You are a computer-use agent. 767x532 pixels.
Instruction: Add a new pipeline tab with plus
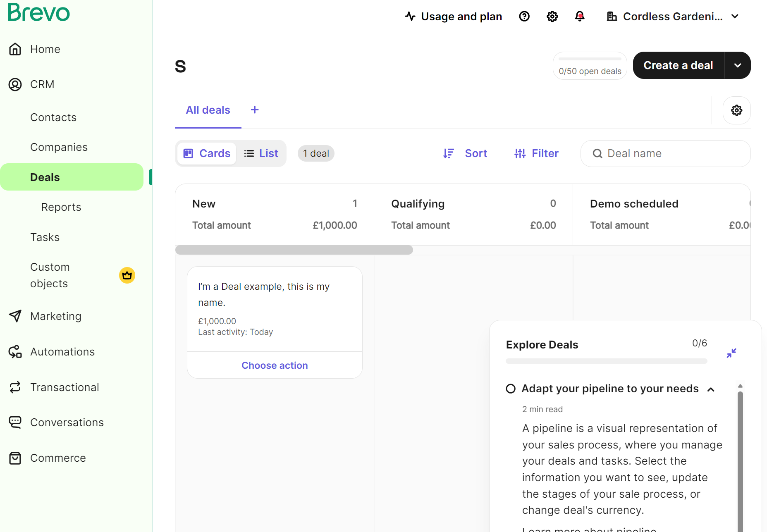coord(255,110)
